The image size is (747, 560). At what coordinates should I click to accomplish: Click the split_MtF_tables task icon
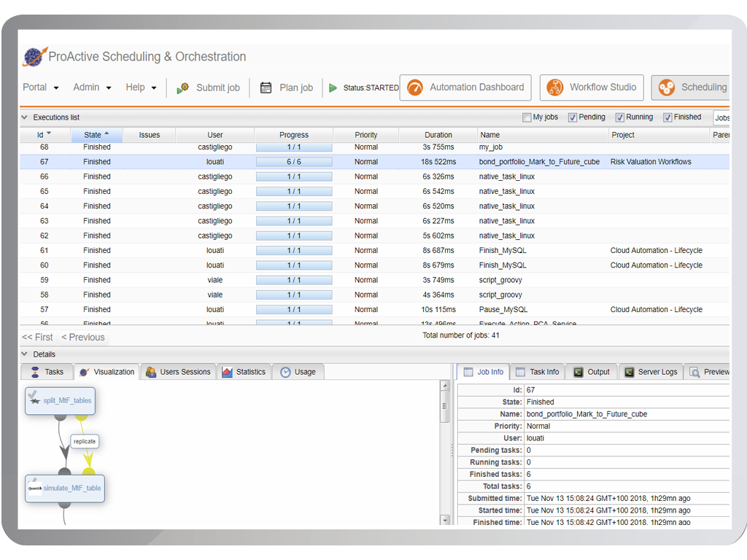34,397
